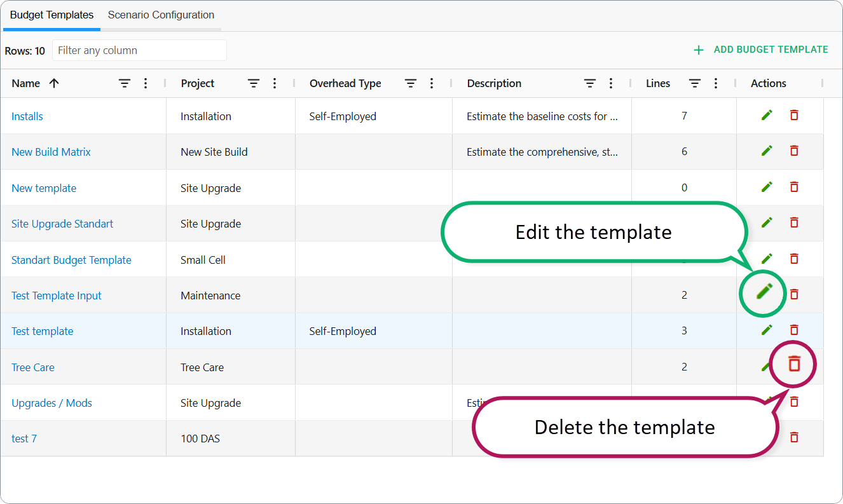Click the Lines column header

[x=658, y=83]
